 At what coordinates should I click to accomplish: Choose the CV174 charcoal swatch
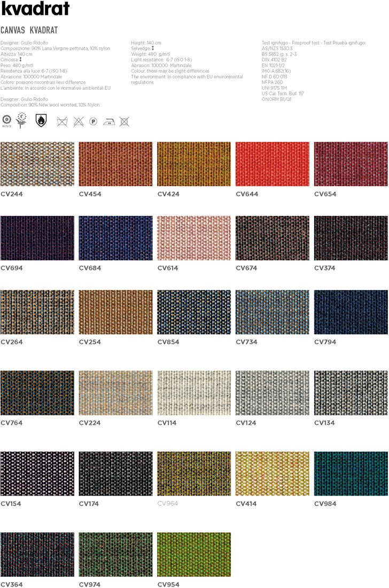point(116,474)
